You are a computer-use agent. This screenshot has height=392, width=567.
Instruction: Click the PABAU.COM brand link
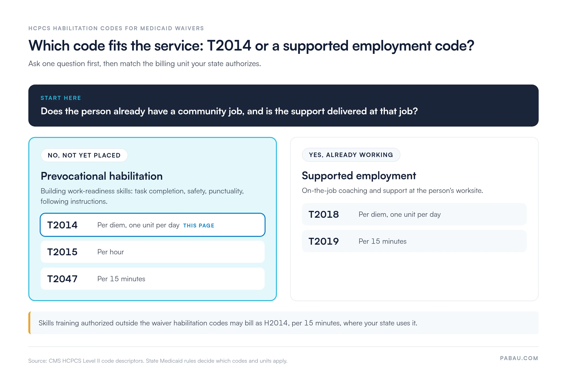click(519, 358)
